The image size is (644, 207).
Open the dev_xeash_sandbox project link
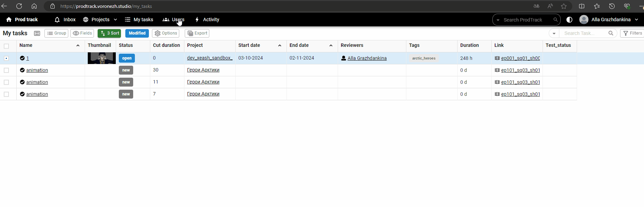[x=209, y=58]
